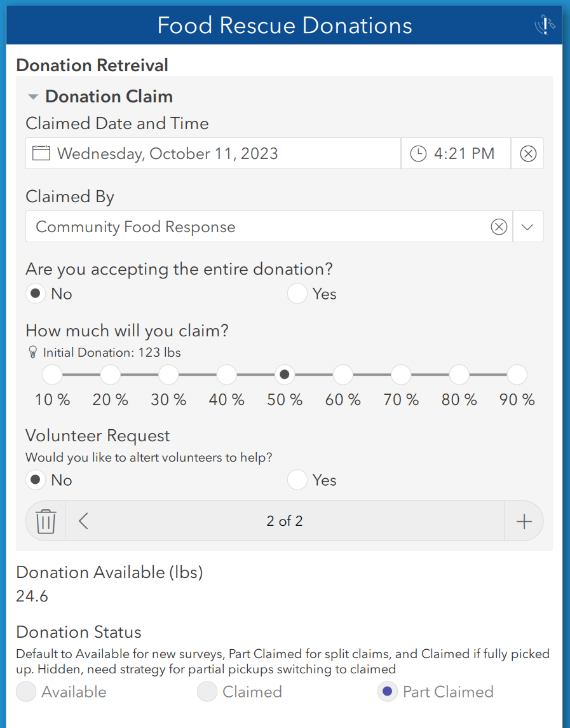Click the time field showing 4:21 PM

456,153
